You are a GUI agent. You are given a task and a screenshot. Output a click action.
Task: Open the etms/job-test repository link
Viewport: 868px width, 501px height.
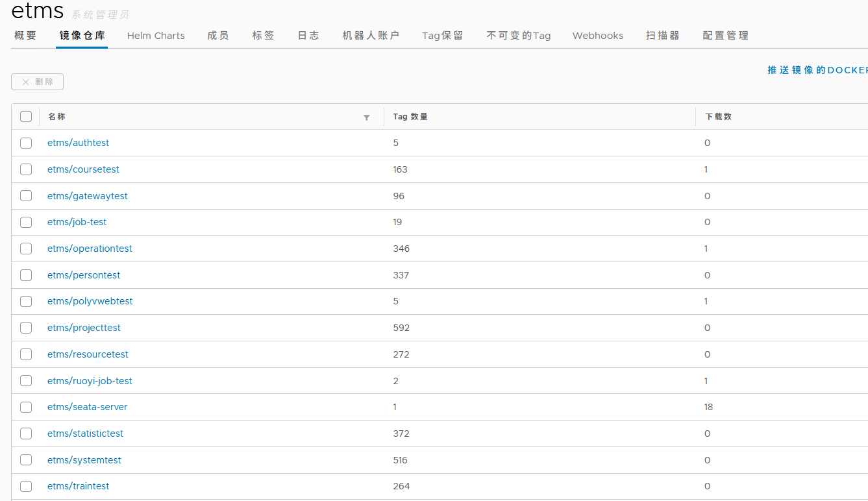(77, 222)
